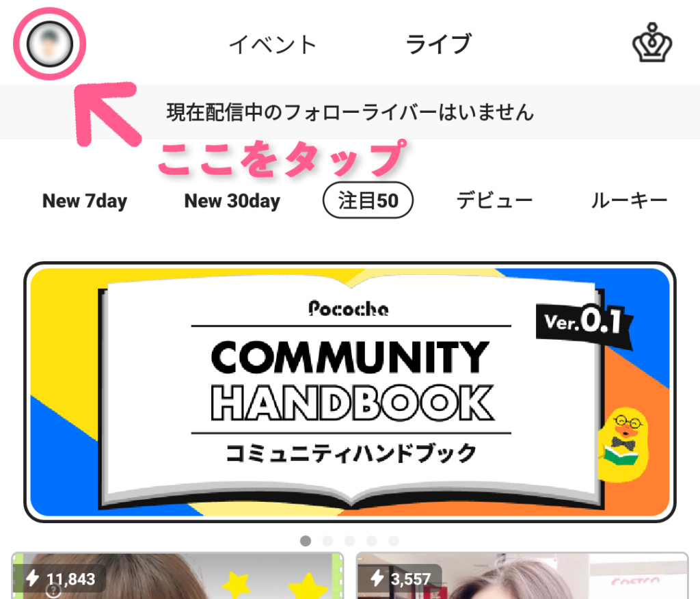Open the live stream thumbnail with 11,843
This screenshot has height=599, width=700.
tap(178, 576)
